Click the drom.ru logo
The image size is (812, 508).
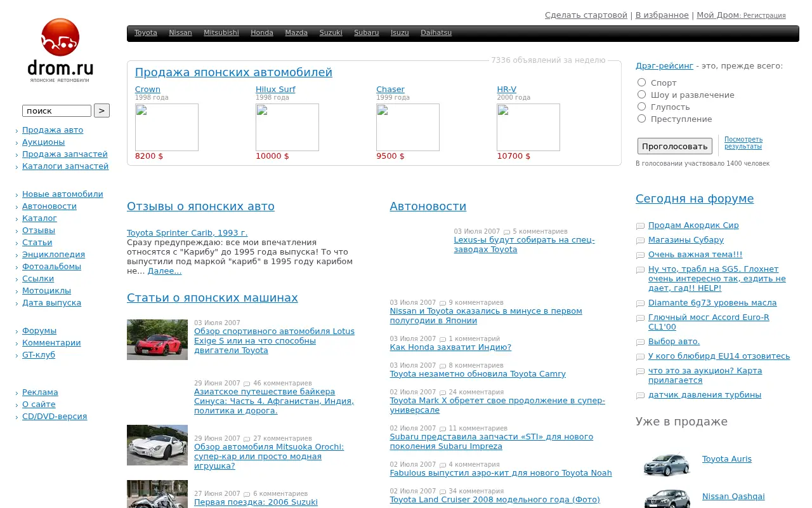[x=60, y=50]
